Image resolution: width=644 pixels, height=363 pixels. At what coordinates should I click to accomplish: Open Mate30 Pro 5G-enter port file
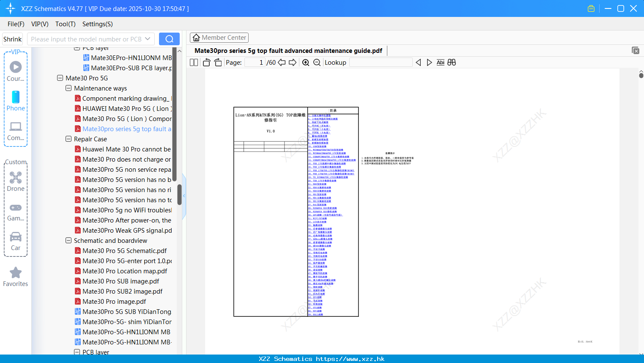point(123,261)
